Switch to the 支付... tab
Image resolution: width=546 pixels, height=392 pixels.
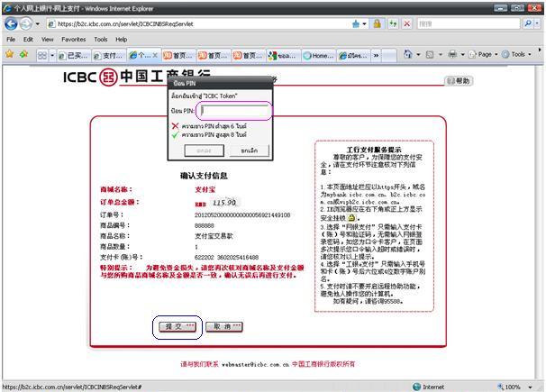coord(109,56)
